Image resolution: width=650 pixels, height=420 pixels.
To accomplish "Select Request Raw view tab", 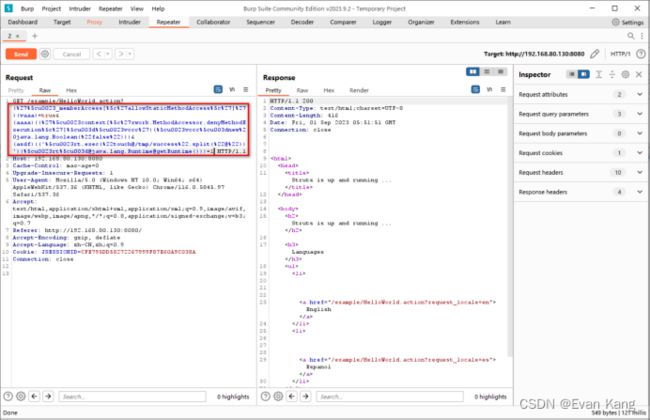I will pos(45,90).
